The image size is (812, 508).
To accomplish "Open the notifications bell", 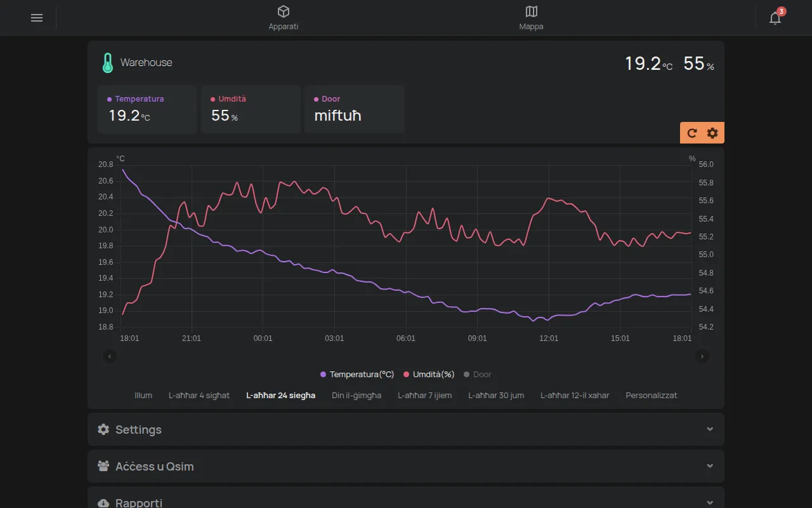I will coord(775,18).
